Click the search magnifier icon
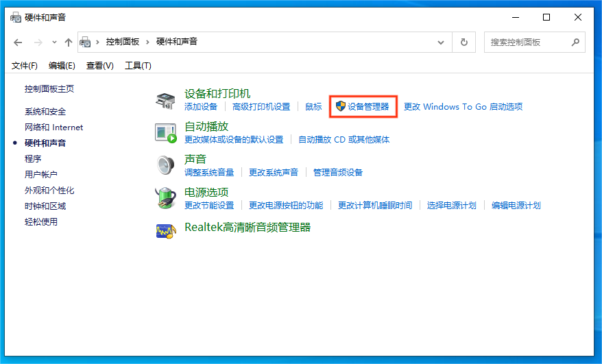 point(575,42)
